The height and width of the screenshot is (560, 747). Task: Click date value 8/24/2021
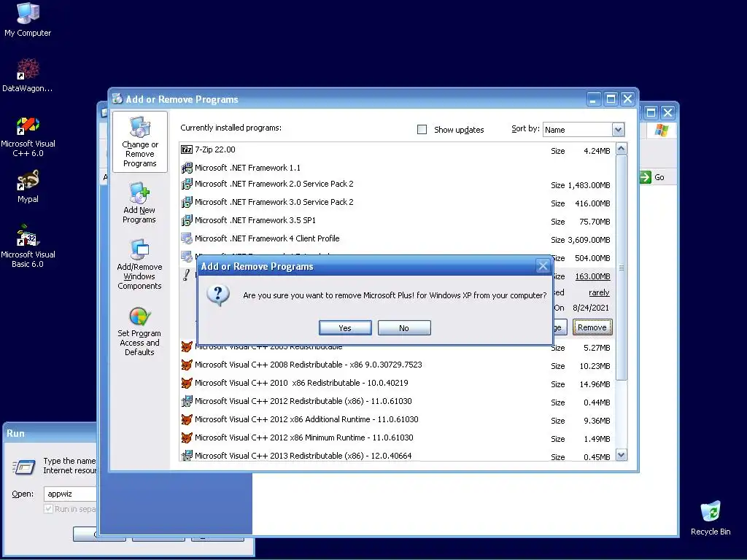[x=591, y=308]
